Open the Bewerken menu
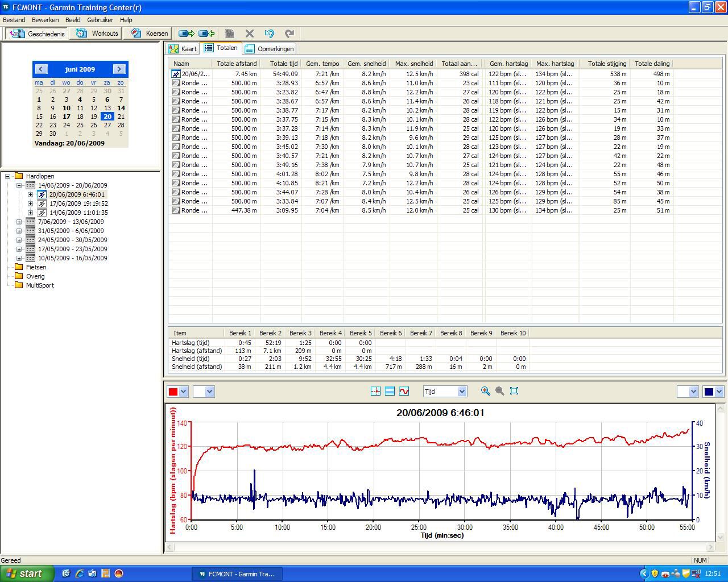The image size is (728, 582). coord(45,20)
